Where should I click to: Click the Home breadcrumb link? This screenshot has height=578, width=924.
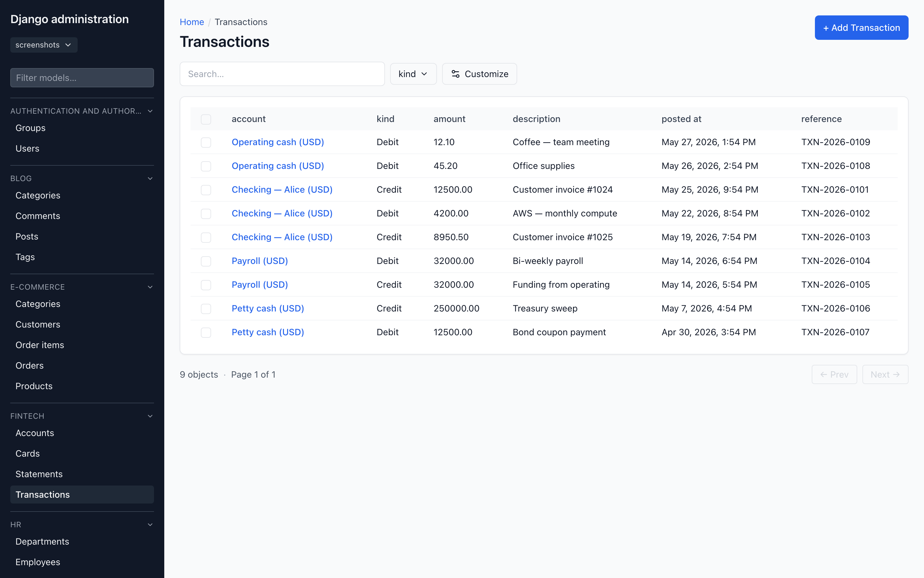[x=192, y=22]
